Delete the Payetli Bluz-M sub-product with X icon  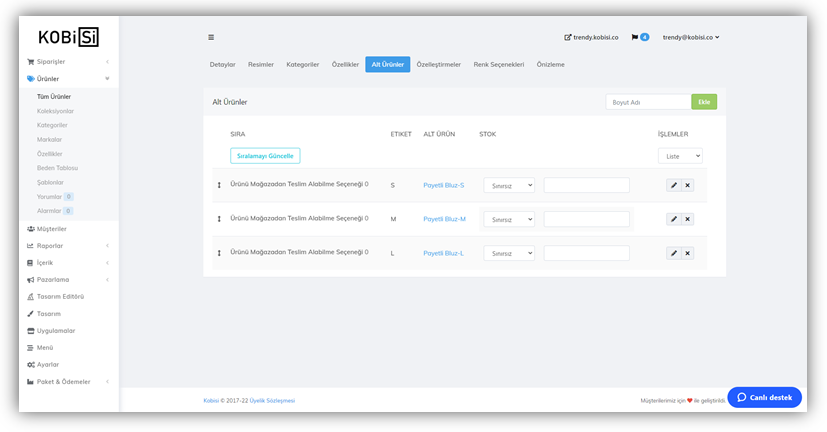point(687,219)
